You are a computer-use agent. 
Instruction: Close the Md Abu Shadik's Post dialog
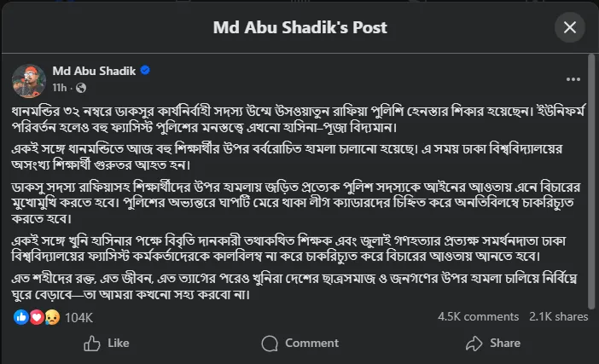570,27
